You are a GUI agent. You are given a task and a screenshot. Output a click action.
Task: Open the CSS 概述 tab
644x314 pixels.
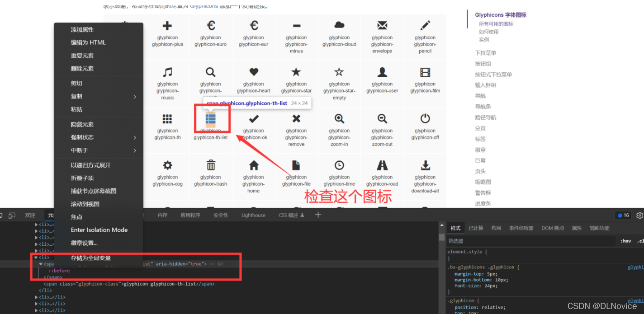[x=291, y=216]
